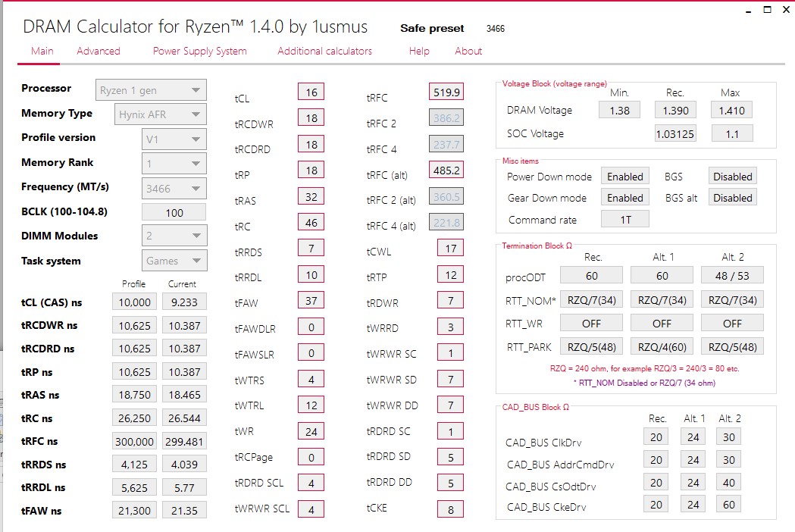795x532 pixels.
Task: Open the Memory Type dropdown showing Hynix AFR
Action: point(161,114)
